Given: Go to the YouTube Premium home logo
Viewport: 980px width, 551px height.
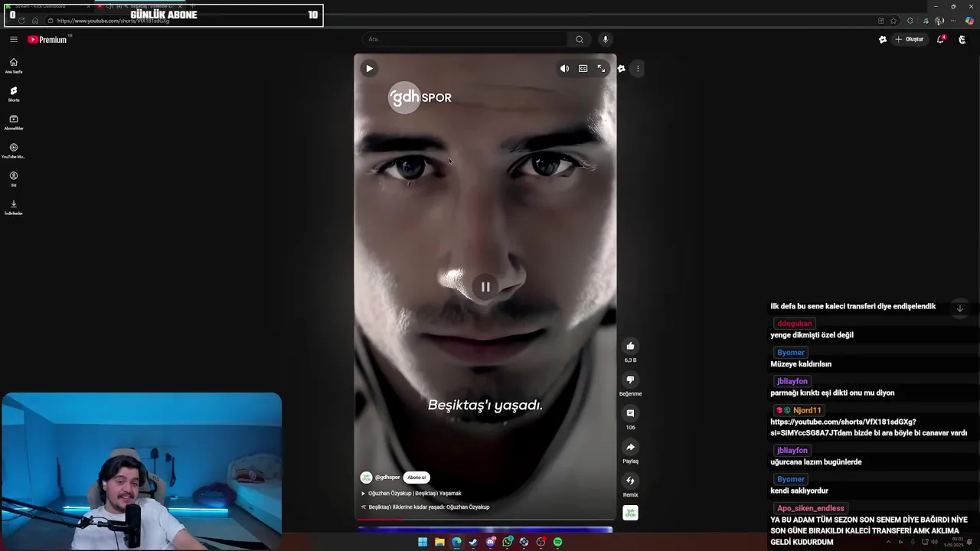Looking at the screenshot, I should coord(49,39).
